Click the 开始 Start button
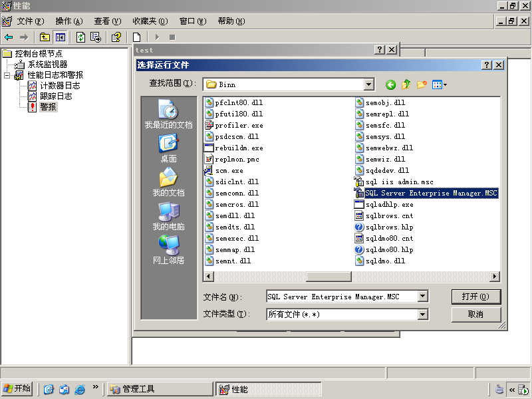This screenshot has height=399, width=532. point(17,388)
